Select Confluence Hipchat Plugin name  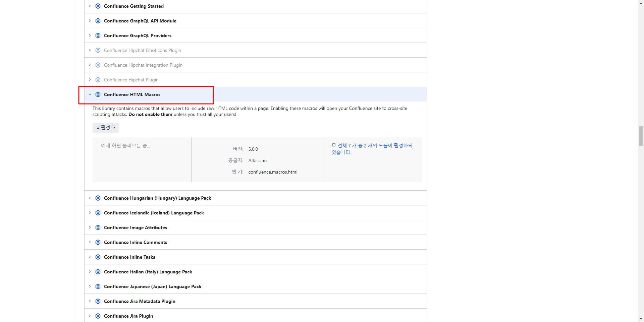[x=131, y=80]
